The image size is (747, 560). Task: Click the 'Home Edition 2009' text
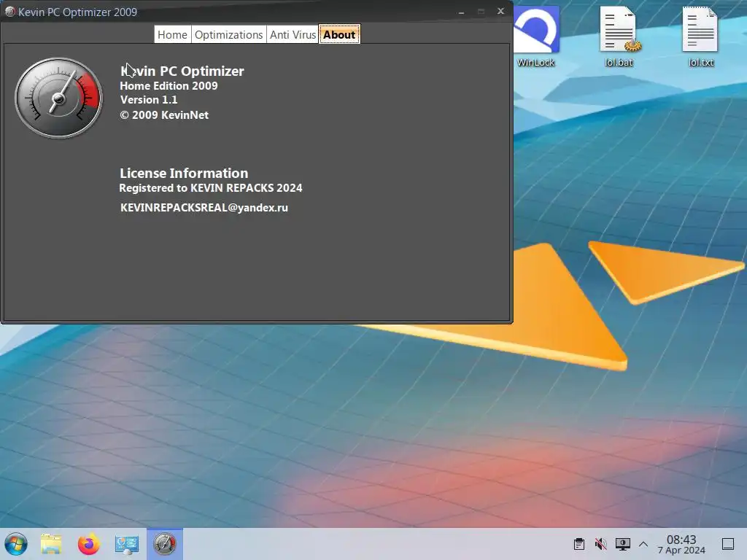coord(169,86)
